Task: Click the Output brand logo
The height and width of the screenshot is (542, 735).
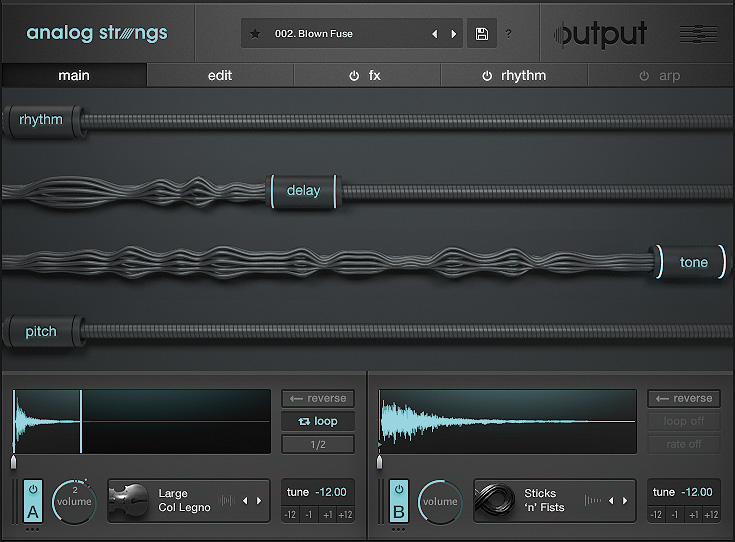Action: pyautogui.click(x=600, y=34)
